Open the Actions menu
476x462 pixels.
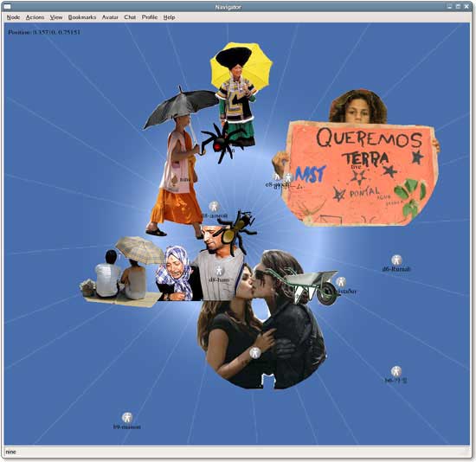point(35,17)
